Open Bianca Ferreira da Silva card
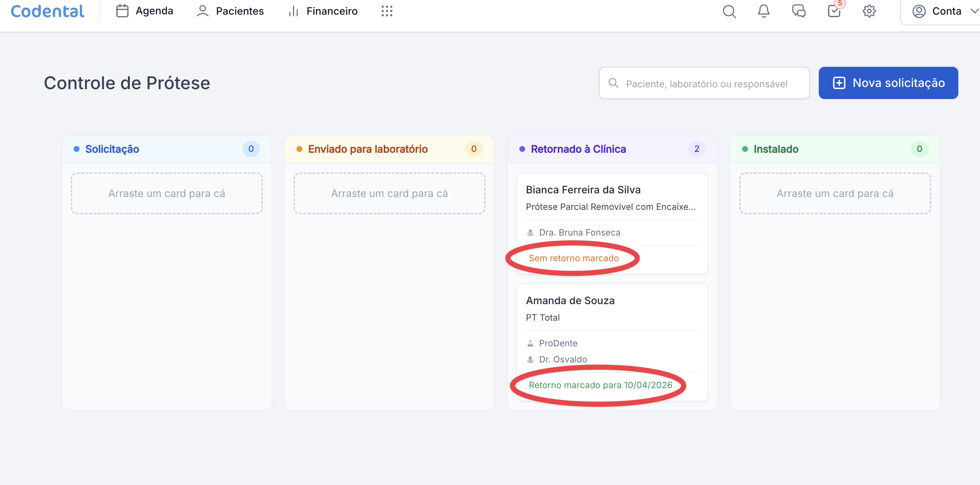Viewport: 980px width, 485px height. (x=583, y=190)
